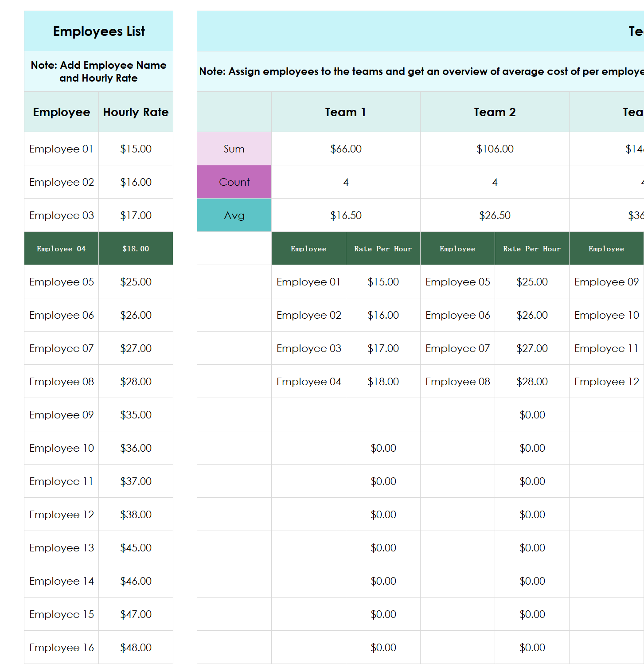The image size is (644, 664).
Task: Click Employee 04 in Team 1
Action: click(308, 381)
